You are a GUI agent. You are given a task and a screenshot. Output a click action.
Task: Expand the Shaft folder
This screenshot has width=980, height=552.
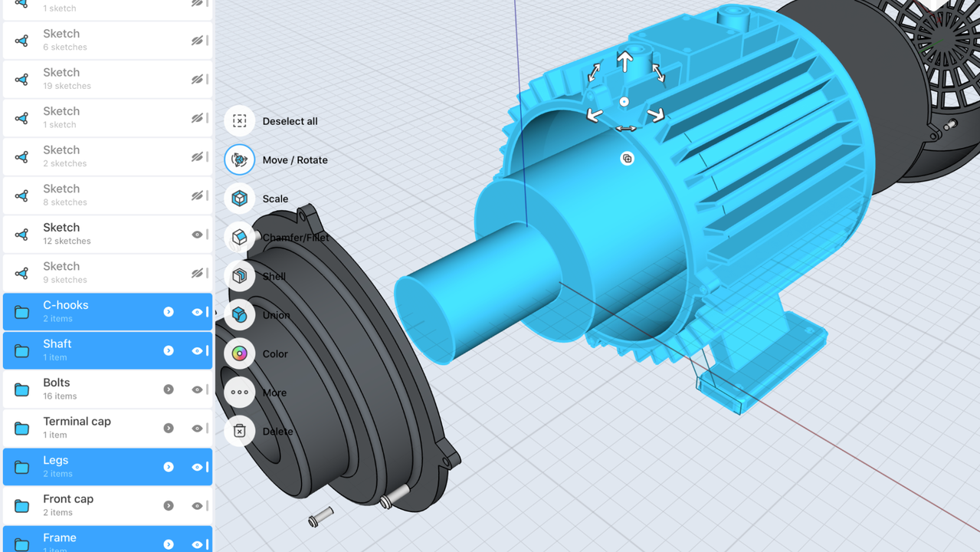point(168,350)
